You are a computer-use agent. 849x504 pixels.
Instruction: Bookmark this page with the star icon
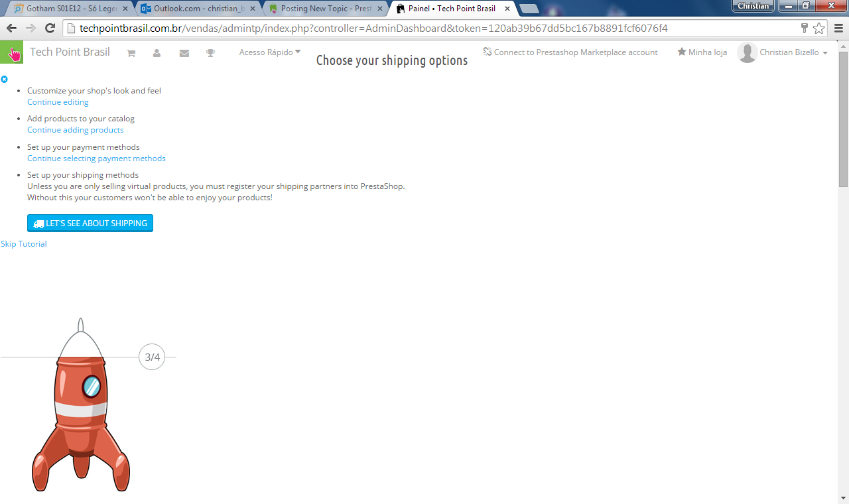coord(819,28)
